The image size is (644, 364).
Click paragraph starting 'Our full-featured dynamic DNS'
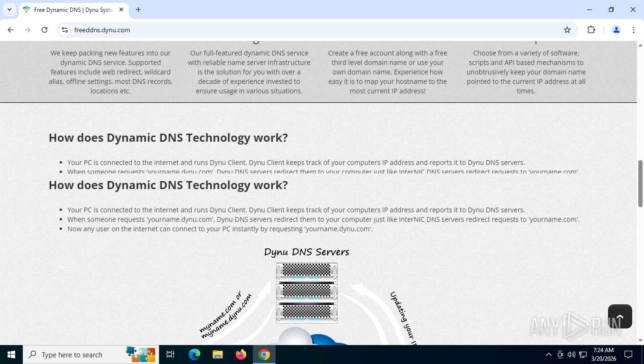tap(249, 72)
